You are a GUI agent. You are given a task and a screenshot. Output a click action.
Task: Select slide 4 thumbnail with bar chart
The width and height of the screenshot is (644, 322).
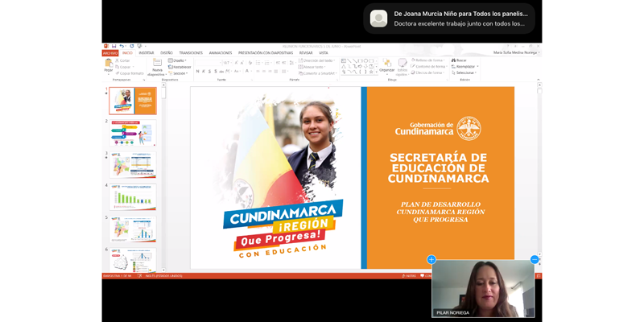[x=133, y=196]
